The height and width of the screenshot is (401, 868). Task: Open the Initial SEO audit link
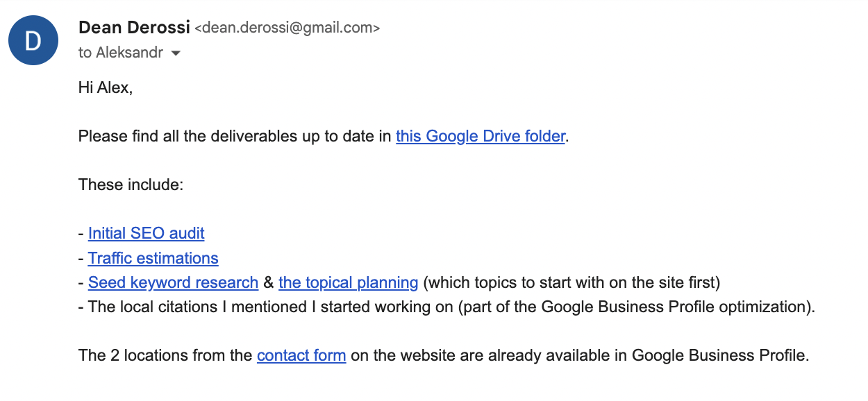click(x=147, y=233)
